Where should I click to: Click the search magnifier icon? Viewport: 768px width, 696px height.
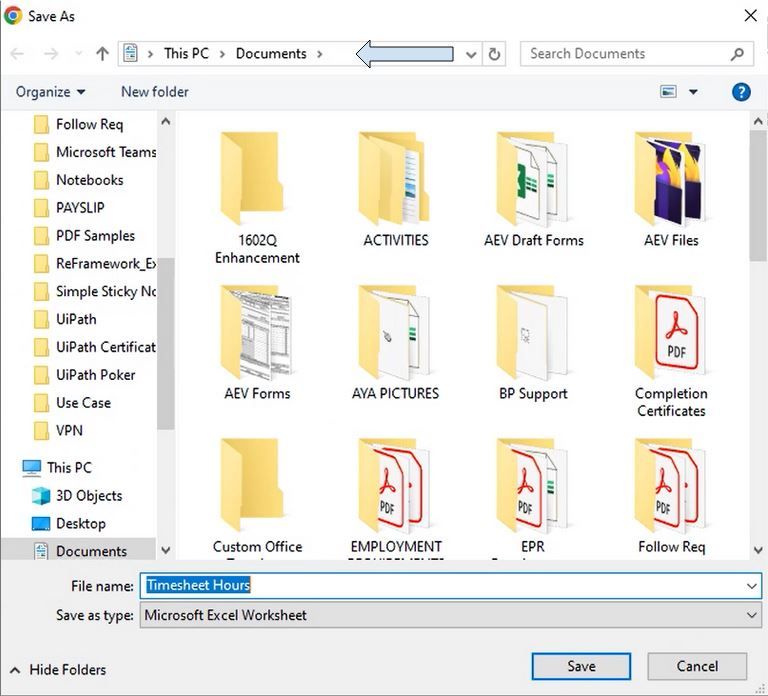pos(738,54)
